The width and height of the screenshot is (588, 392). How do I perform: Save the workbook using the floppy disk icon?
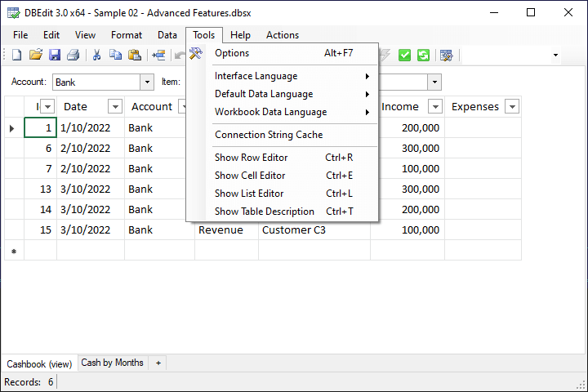55,55
